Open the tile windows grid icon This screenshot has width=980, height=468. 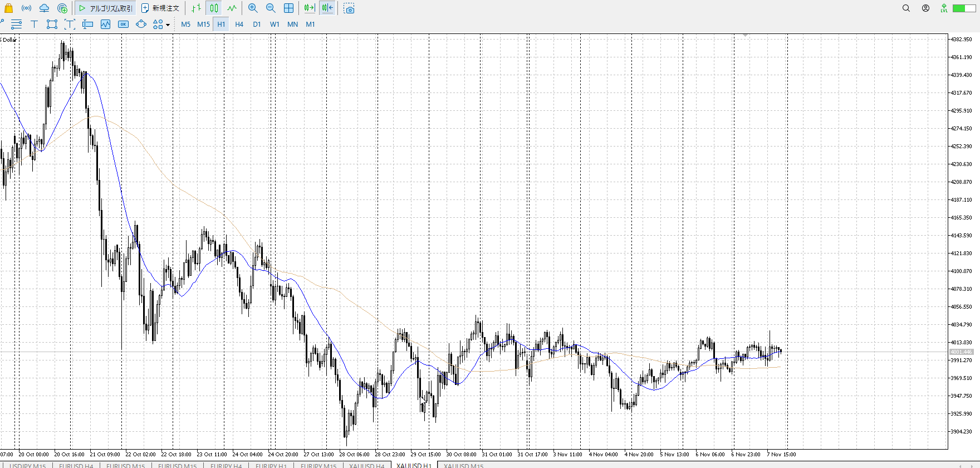[288, 8]
